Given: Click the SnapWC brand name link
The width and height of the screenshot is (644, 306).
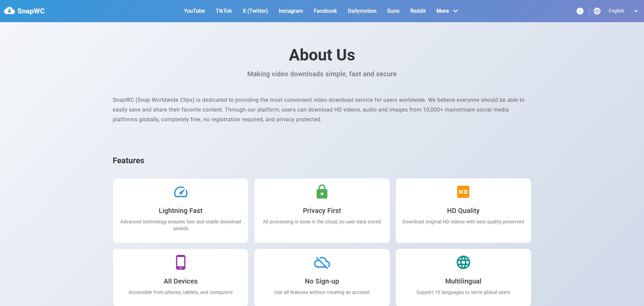Looking at the screenshot, I should click(x=31, y=11).
